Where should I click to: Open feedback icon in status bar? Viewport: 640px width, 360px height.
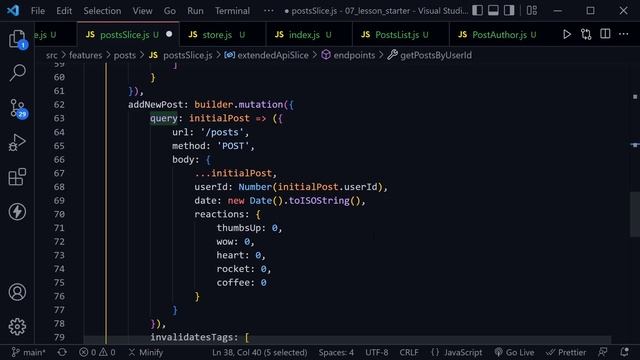[x=602, y=352]
